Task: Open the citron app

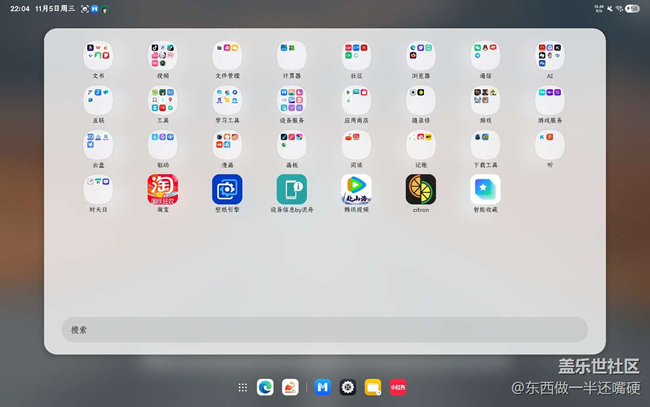Action: coord(421,189)
